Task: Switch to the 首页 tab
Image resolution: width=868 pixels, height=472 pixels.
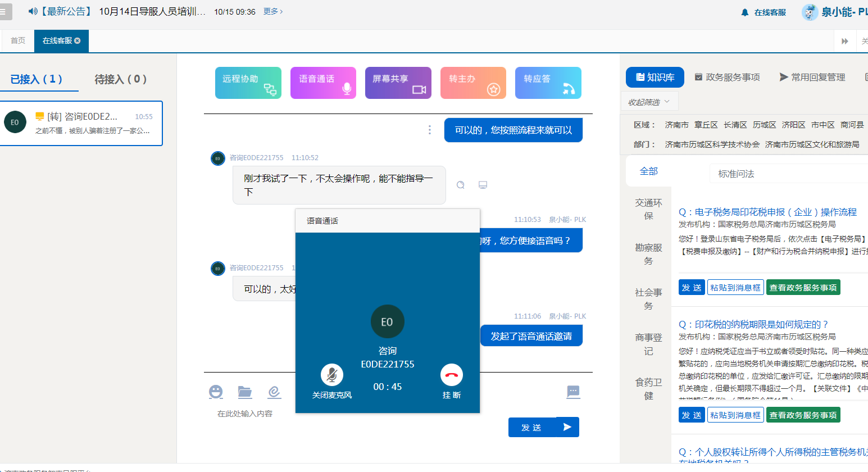Action: tap(18, 40)
